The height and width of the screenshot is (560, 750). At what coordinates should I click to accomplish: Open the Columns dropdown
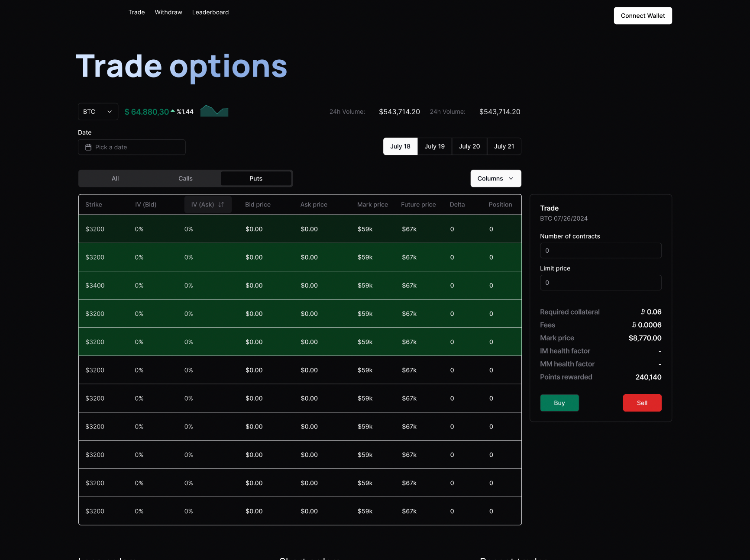(x=495, y=178)
